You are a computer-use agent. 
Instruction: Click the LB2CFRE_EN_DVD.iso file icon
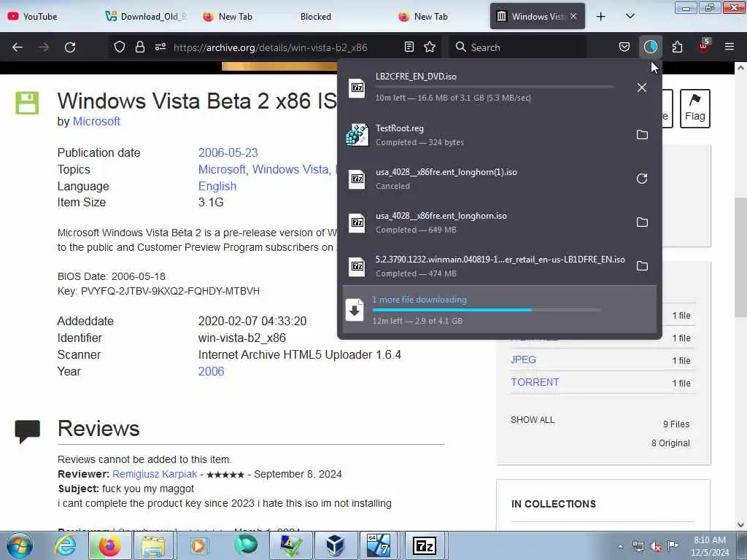(x=357, y=87)
